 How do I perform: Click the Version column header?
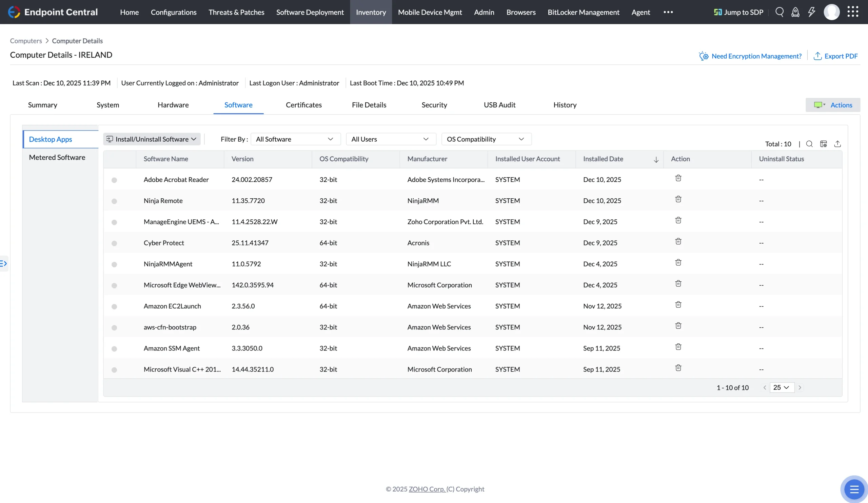242,159
